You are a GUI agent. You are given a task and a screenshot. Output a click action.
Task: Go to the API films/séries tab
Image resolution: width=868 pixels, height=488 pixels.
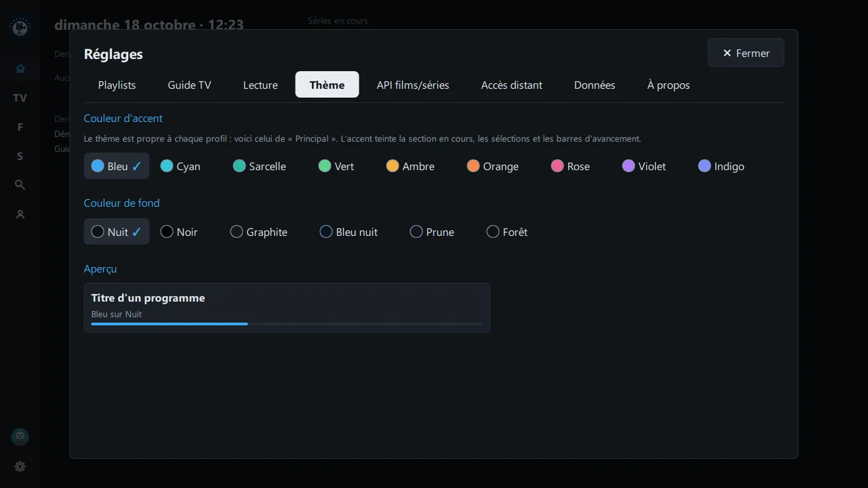(413, 85)
